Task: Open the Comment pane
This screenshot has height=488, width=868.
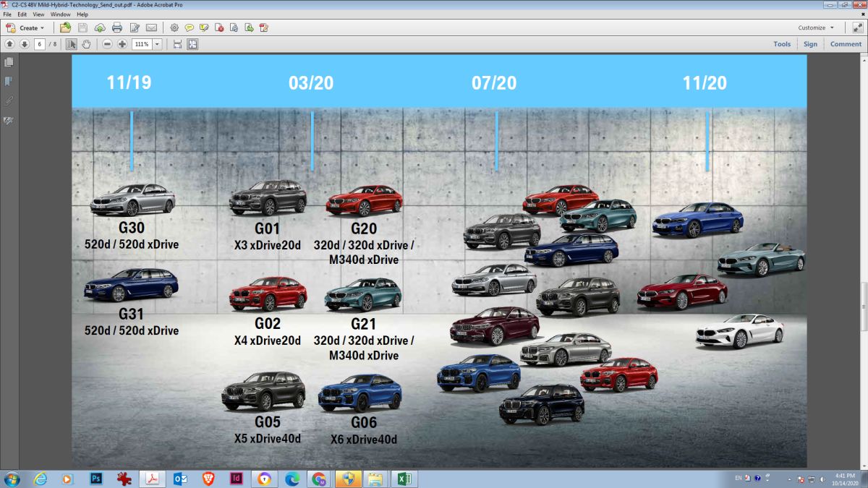Action: 845,44
